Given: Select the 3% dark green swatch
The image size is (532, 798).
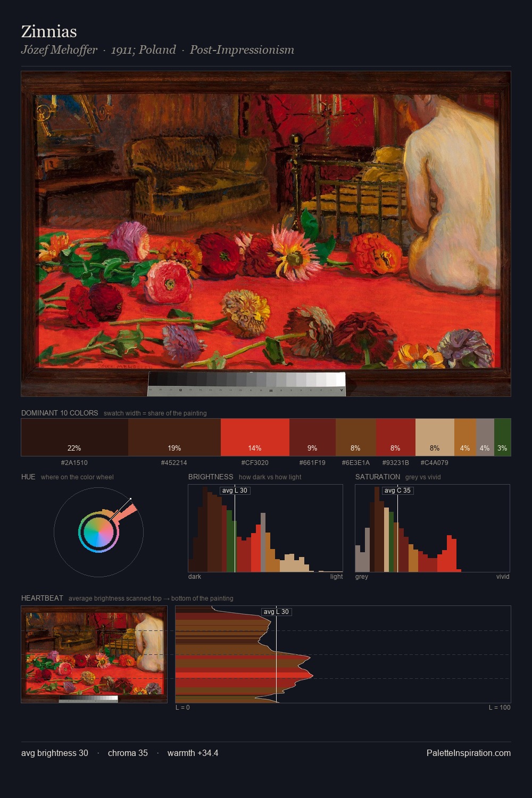Looking at the screenshot, I should (502, 437).
